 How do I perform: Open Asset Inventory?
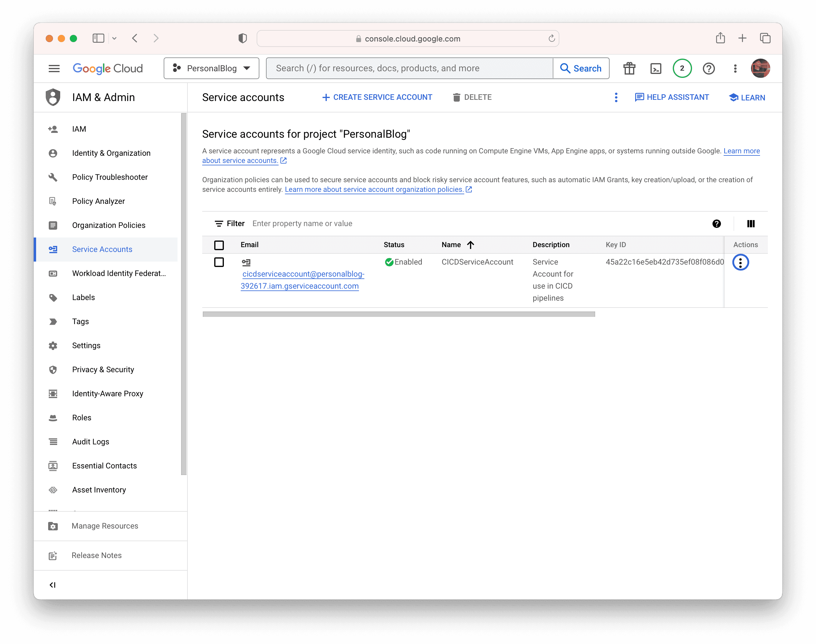(x=106, y=490)
